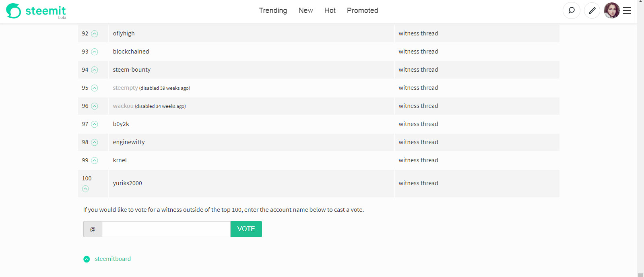
Task: Focus the witness account name input
Action: (166, 229)
